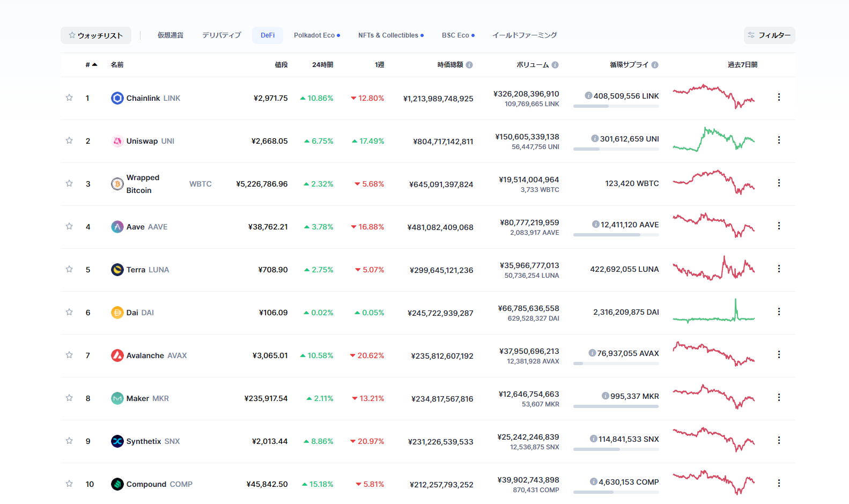Click the AAVE circulating supply progress bar
The width and height of the screenshot is (849, 504).
click(616, 235)
